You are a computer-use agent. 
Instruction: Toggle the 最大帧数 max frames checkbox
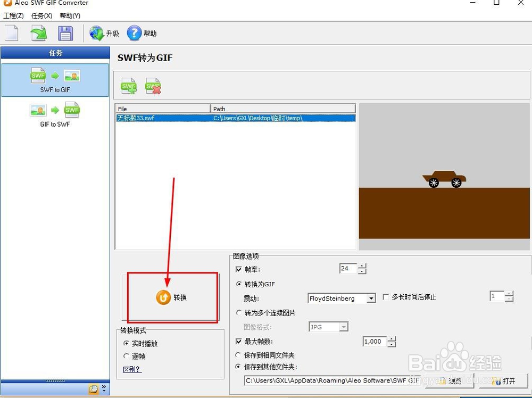(238, 342)
